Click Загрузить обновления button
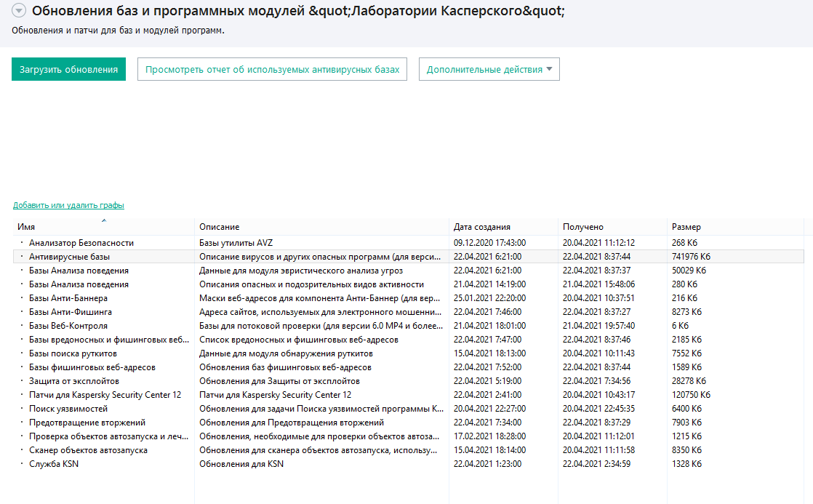 click(68, 69)
